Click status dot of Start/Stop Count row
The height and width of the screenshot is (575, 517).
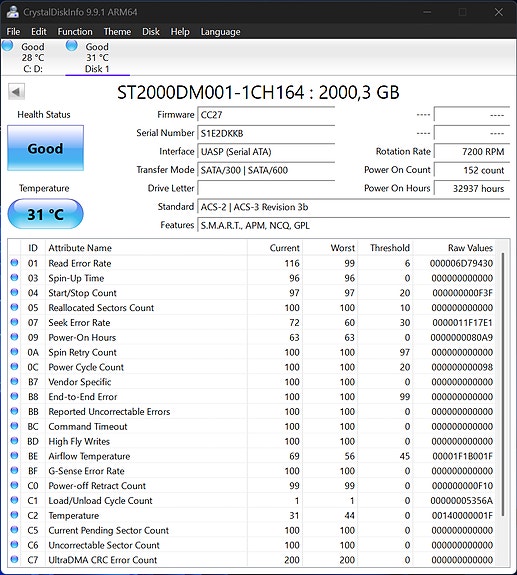click(x=14, y=292)
